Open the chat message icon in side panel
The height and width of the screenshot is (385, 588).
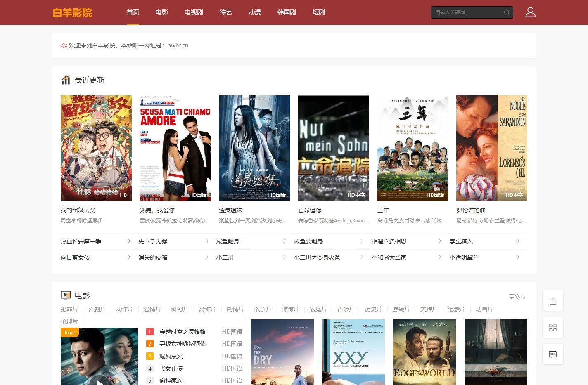[553, 354]
